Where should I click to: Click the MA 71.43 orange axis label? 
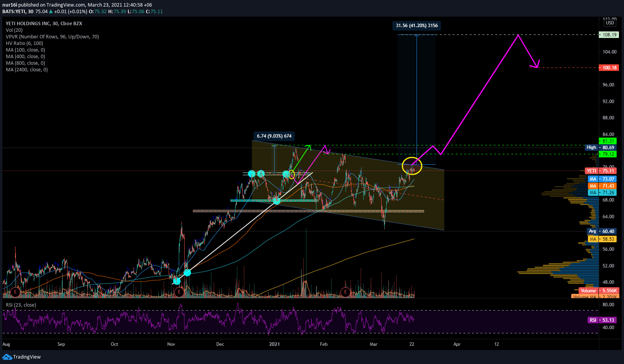point(602,186)
